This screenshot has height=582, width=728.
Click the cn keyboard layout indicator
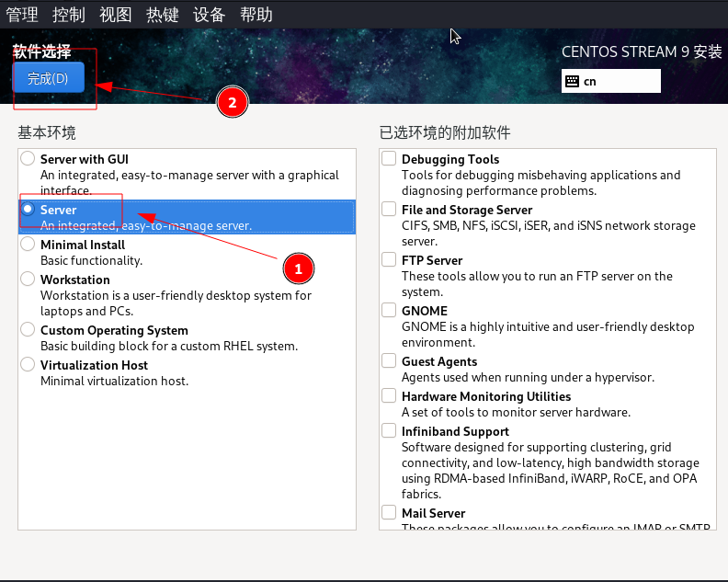pos(610,81)
